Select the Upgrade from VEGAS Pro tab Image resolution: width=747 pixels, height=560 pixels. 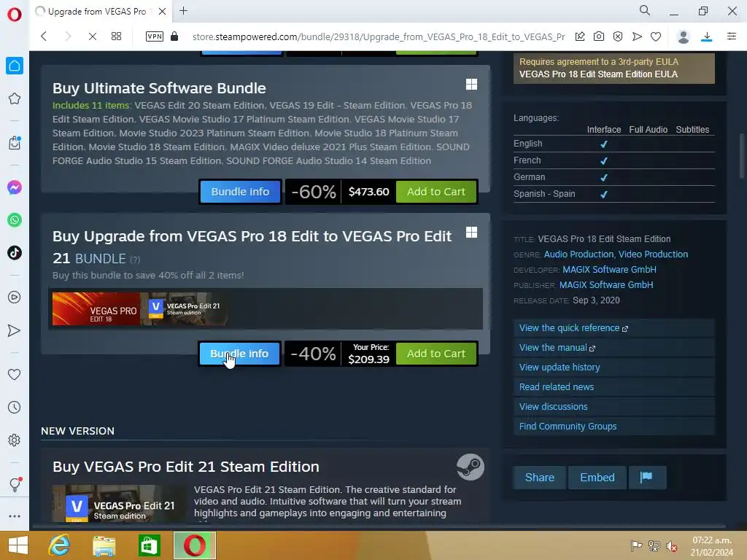tap(97, 12)
